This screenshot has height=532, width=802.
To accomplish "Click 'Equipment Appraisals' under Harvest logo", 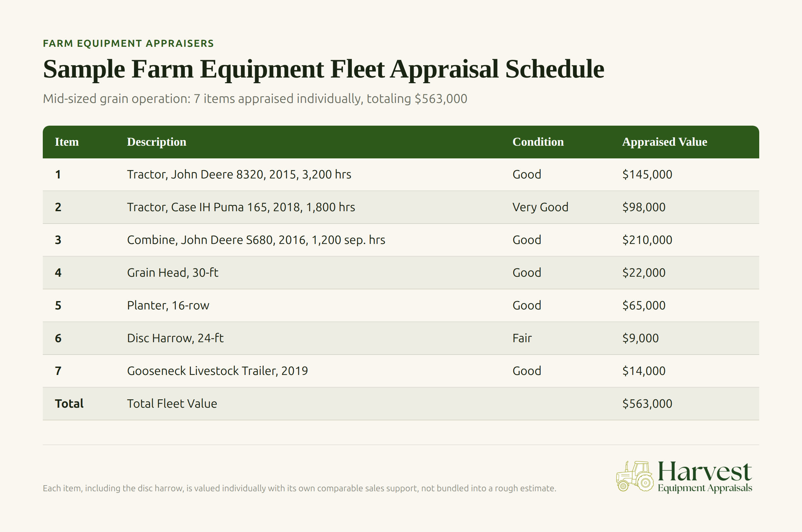I will 705,488.
